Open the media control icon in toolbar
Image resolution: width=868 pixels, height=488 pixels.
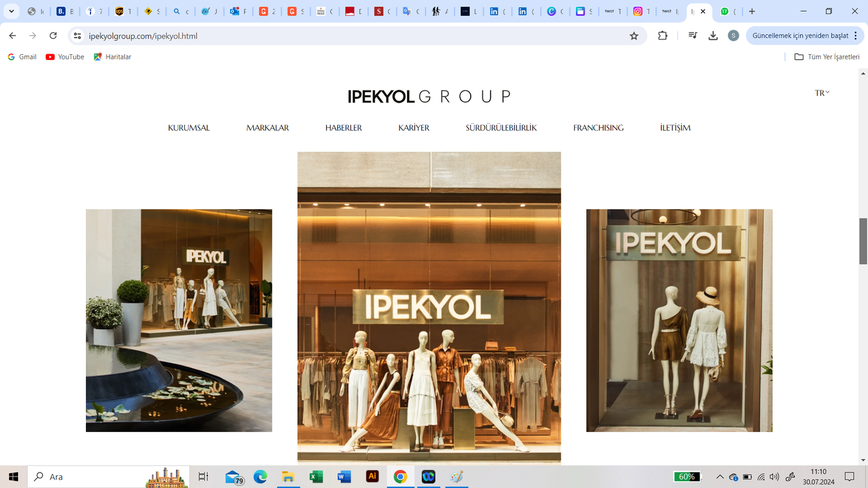click(x=692, y=36)
